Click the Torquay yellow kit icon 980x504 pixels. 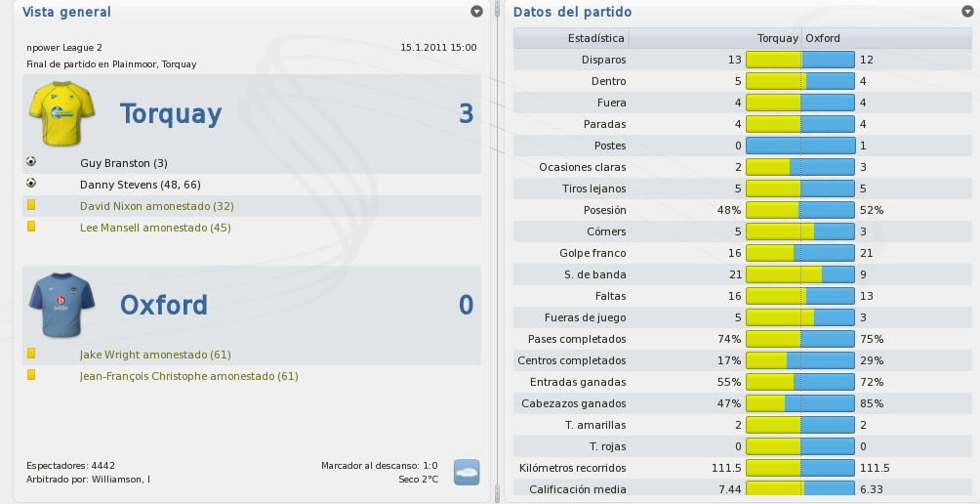tap(61, 113)
